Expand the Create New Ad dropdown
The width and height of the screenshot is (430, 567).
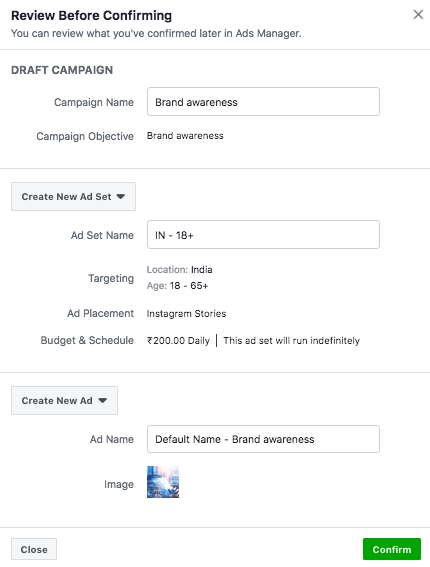64,400
